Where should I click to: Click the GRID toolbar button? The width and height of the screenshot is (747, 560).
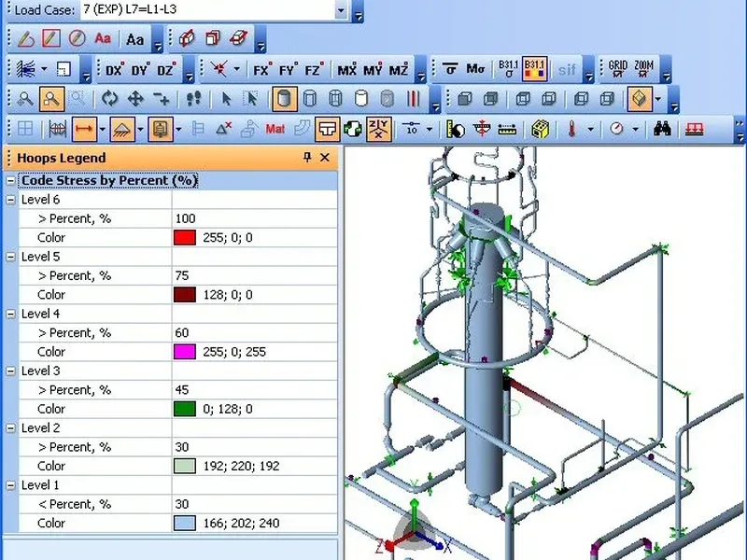pyautogui.click(x=618, y=69)
